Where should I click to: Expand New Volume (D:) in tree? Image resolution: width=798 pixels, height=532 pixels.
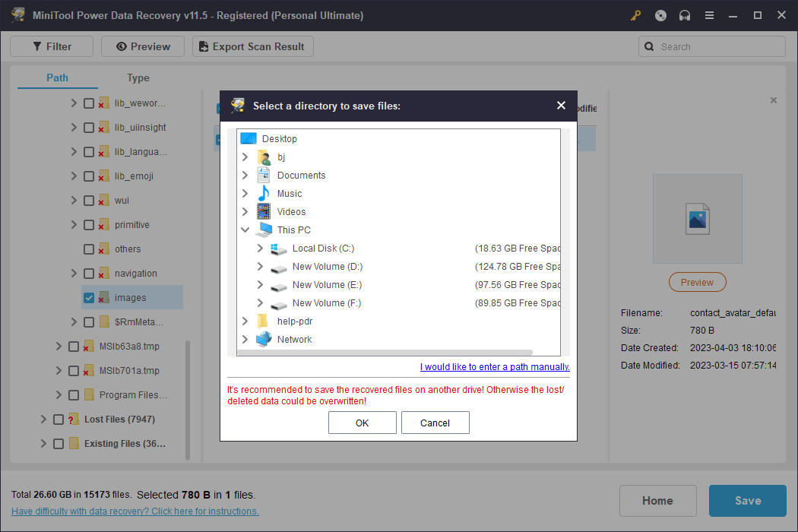tap(260, 267)
